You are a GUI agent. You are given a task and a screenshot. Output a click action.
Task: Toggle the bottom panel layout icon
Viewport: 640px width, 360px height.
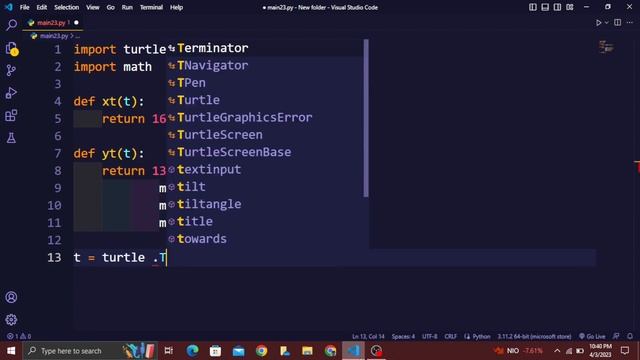(x=545, y=7)
